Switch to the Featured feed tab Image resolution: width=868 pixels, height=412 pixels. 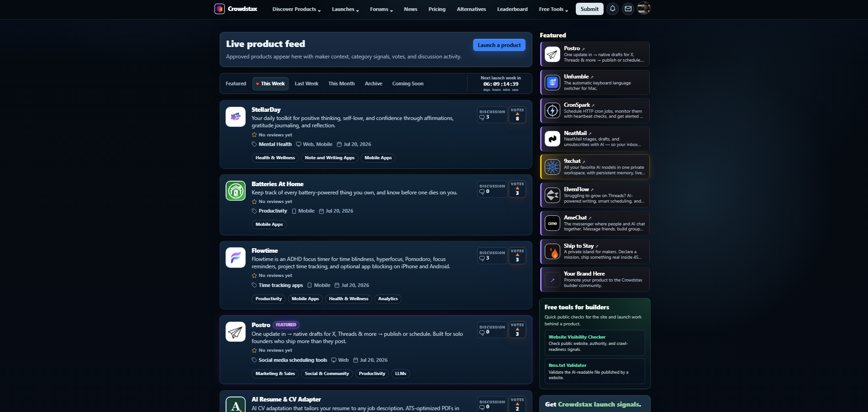pos(236,83)
